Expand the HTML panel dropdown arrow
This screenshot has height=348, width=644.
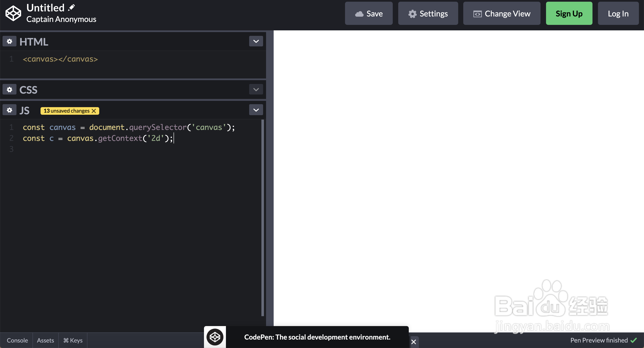(256, 41)
